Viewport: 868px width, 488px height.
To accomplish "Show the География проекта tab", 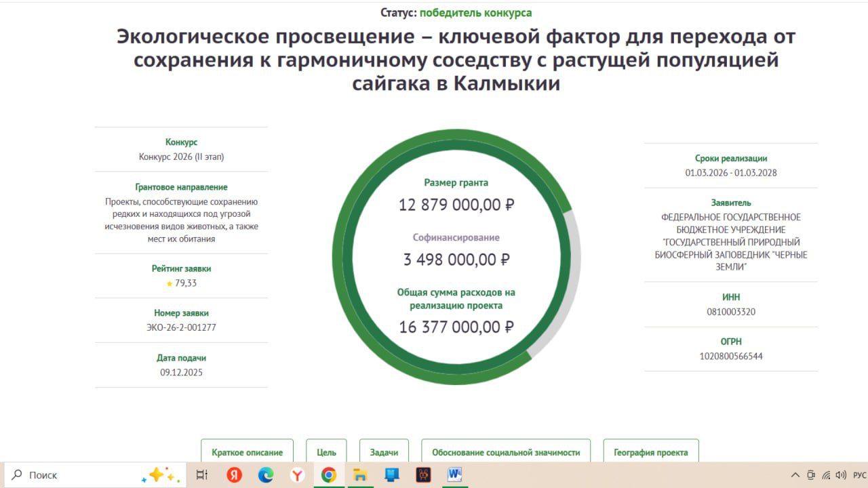I will click(650, 452).
